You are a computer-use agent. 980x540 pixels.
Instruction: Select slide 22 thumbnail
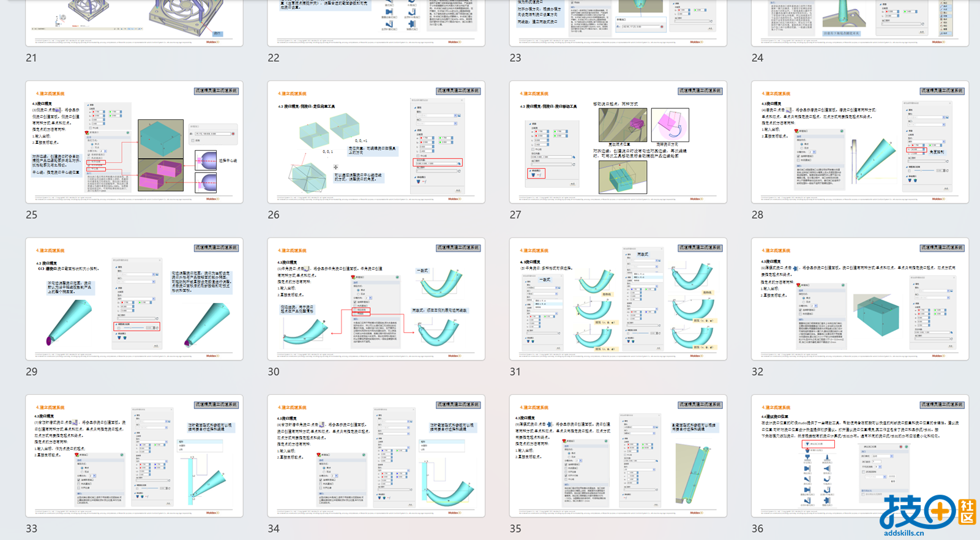pos(376,23)
